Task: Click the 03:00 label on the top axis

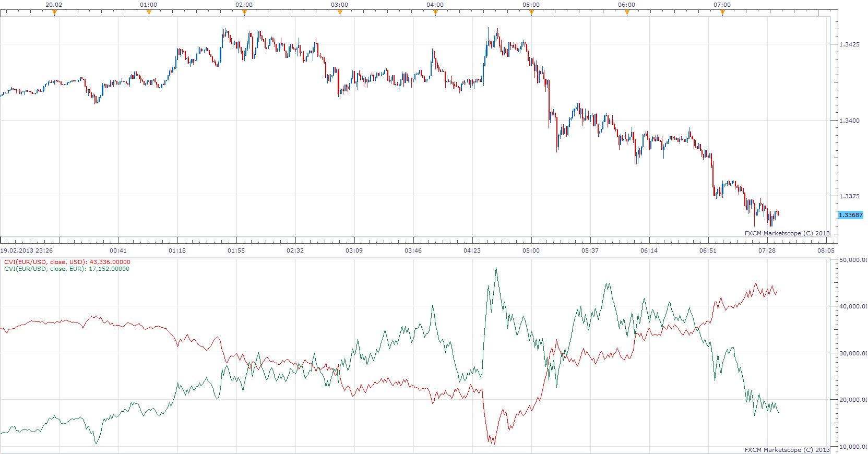Action: click(x=340, y=5)
